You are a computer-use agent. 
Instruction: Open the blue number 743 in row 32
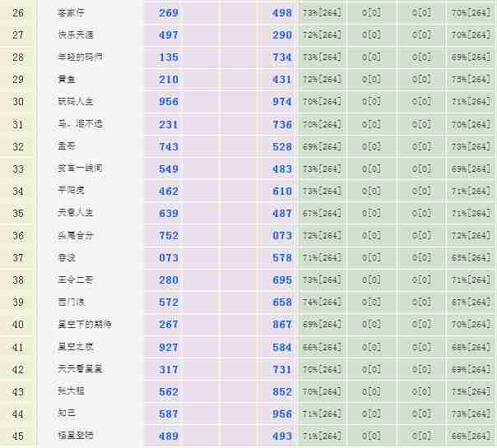169,146
